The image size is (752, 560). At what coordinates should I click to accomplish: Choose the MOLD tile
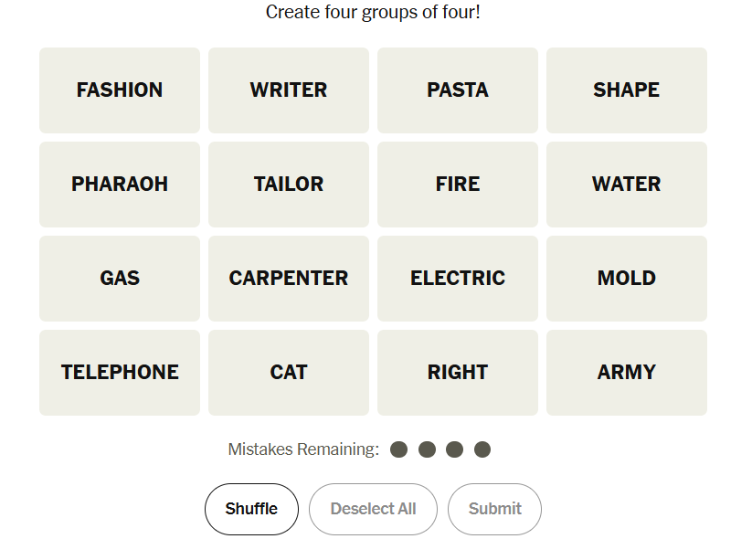[x=627, y=279]
